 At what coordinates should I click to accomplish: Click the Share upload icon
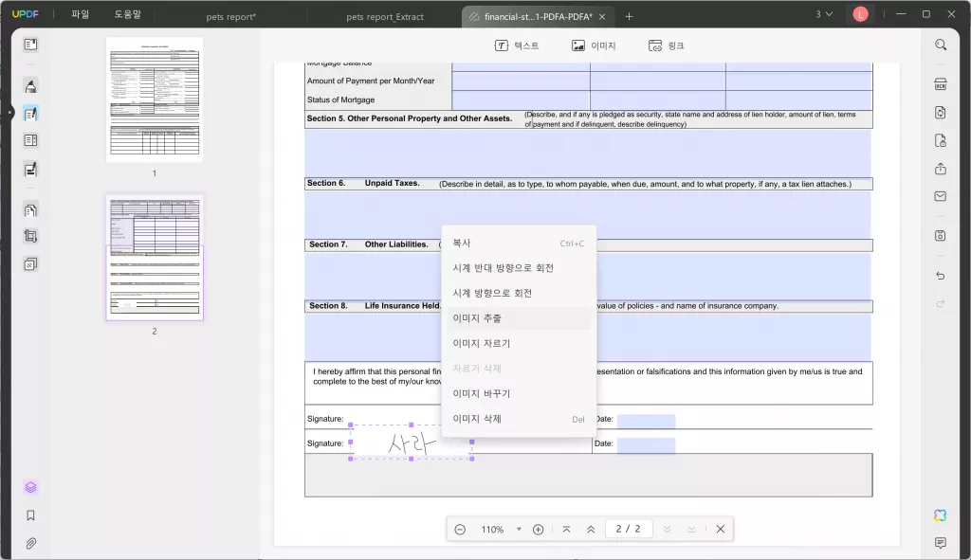941,169
